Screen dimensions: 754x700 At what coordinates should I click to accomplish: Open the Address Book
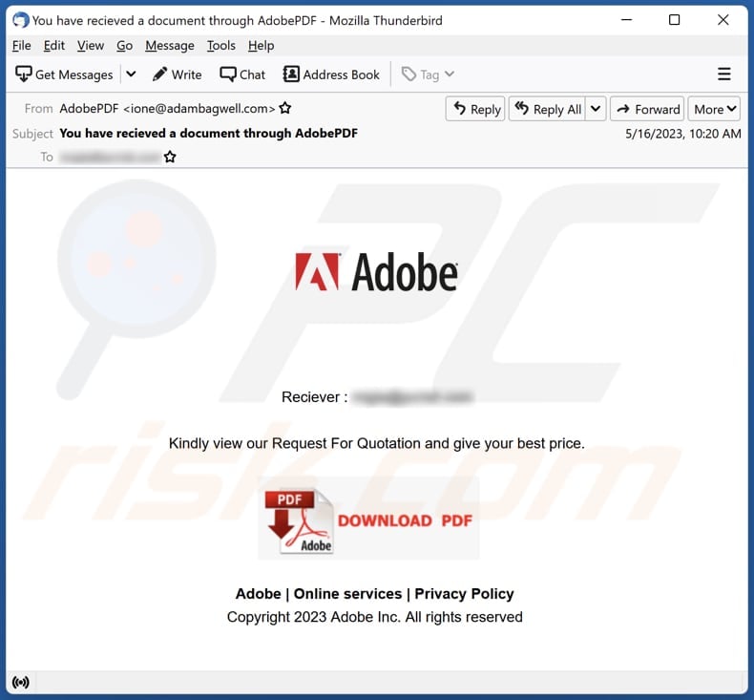[x=331, y=74]
